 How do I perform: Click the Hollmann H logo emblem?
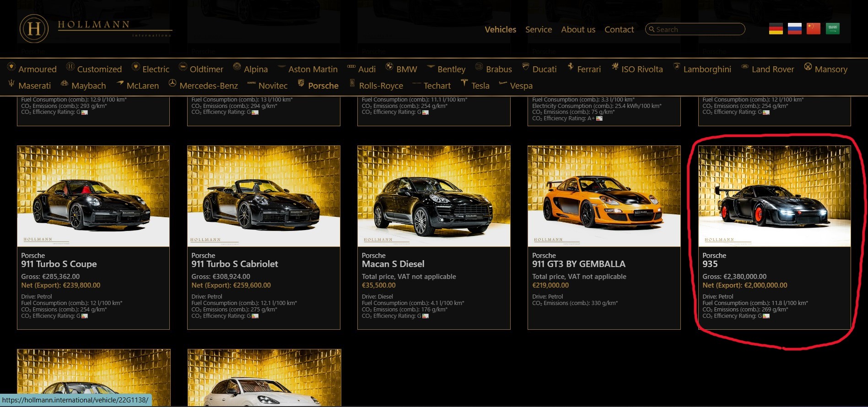(34, 29)
